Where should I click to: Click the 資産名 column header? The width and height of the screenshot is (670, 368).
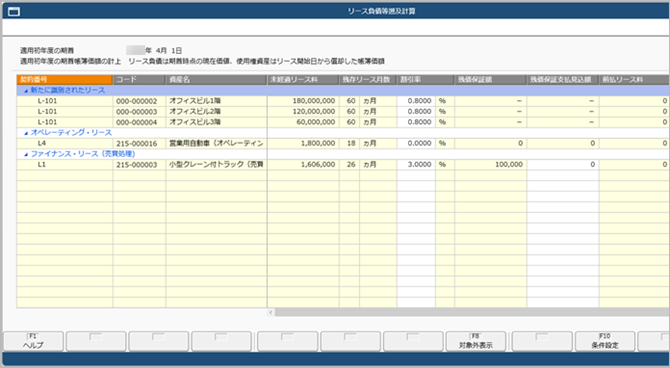tap(216, 79)
